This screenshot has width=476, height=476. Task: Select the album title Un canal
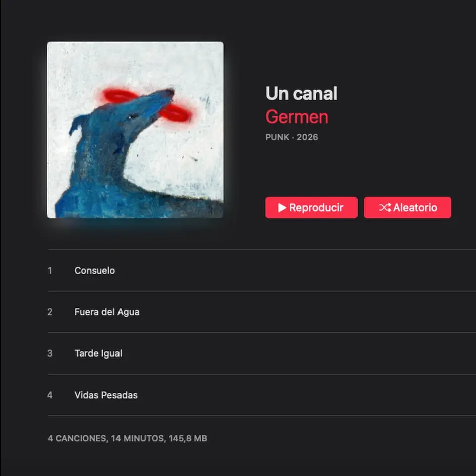[x=301, y=93]
